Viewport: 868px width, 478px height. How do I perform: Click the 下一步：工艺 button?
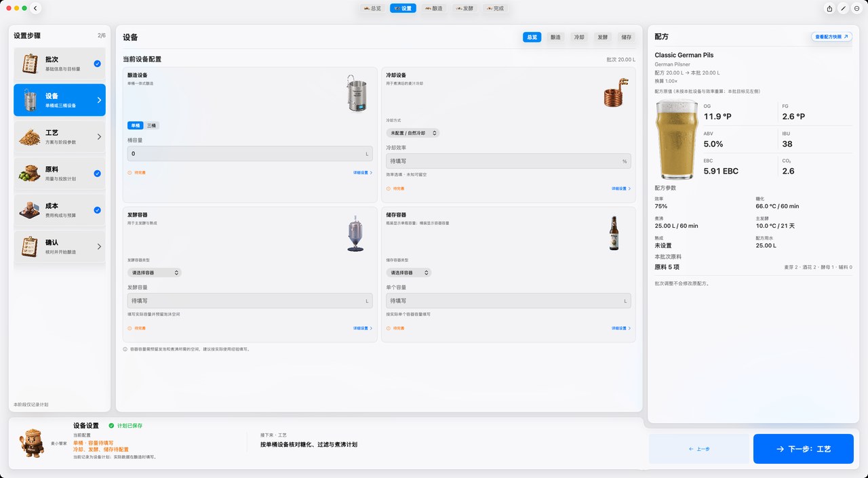point(804,449)
